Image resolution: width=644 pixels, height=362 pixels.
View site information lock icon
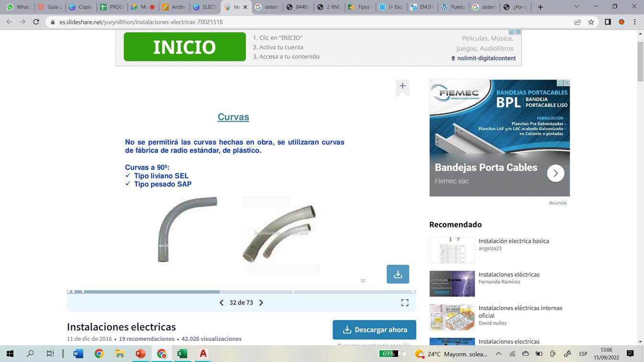pyautogui.click(x=53, y=22)
